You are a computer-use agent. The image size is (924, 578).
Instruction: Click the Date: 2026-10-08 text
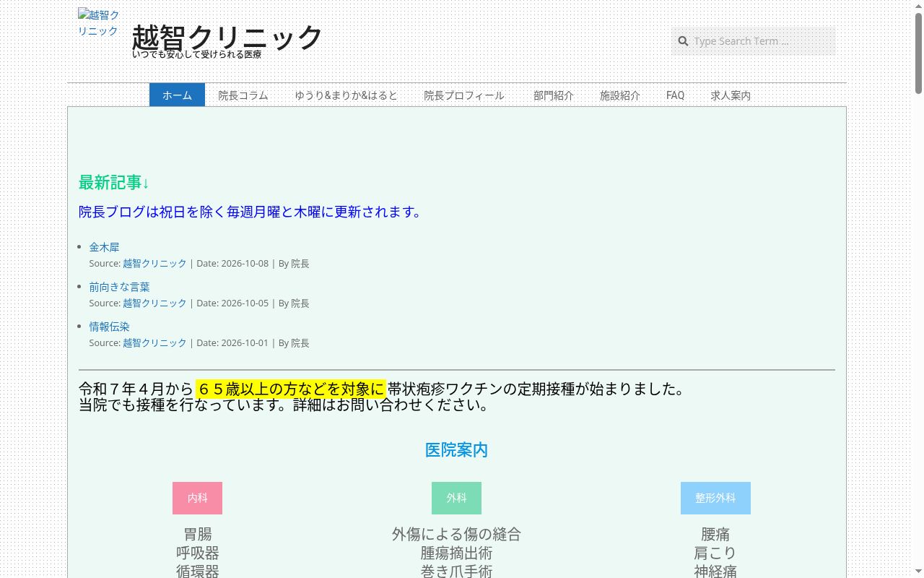(x=232, y=264)
